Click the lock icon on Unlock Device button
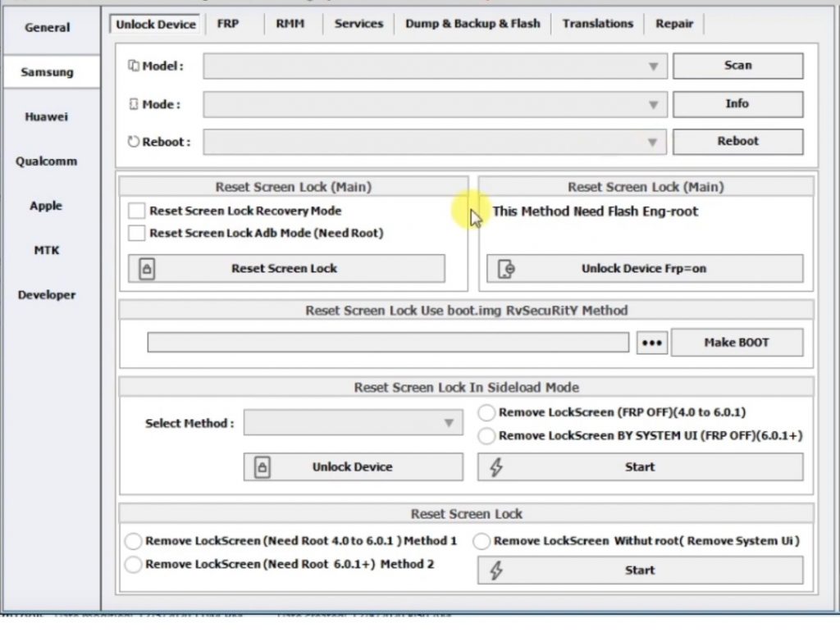 (261, 466)
